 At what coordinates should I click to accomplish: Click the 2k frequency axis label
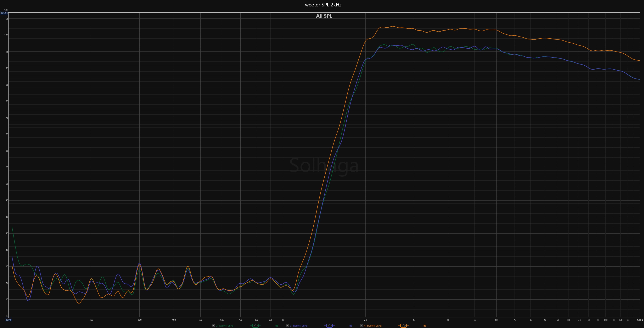[365, 320]
